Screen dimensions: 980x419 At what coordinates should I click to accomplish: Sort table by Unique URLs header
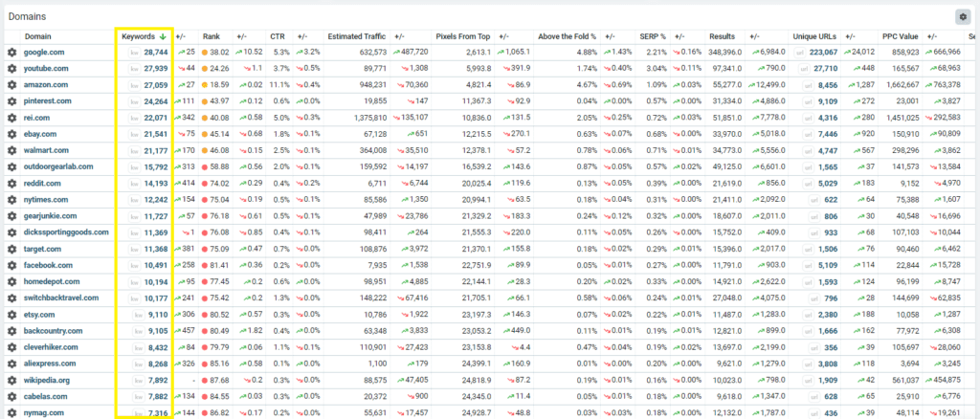coord(813,37)
